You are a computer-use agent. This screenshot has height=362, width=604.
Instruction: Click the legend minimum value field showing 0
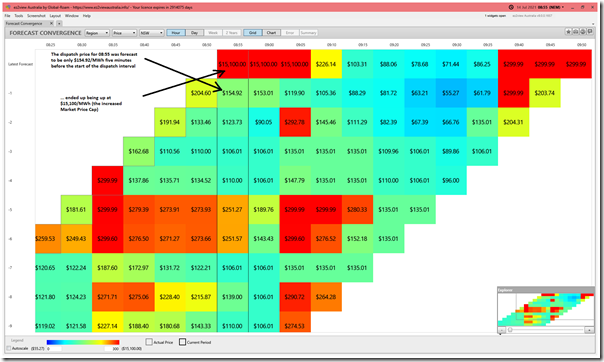[54, 349]
